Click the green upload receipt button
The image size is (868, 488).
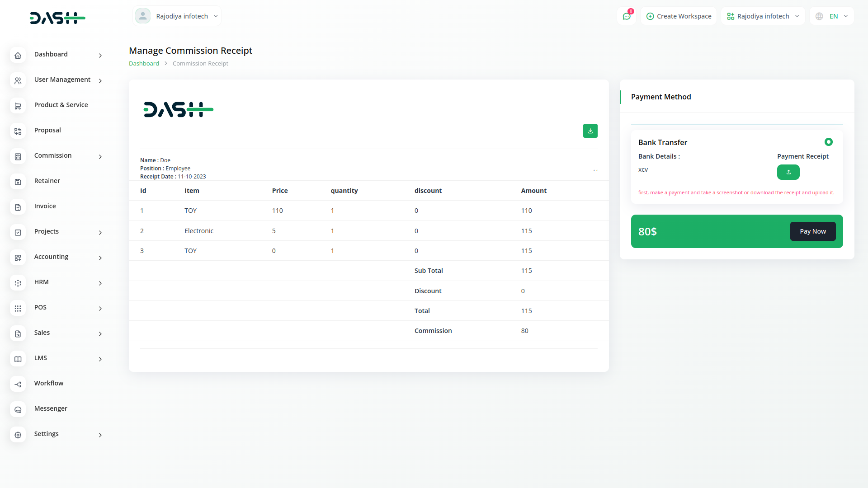coord(788,172)
